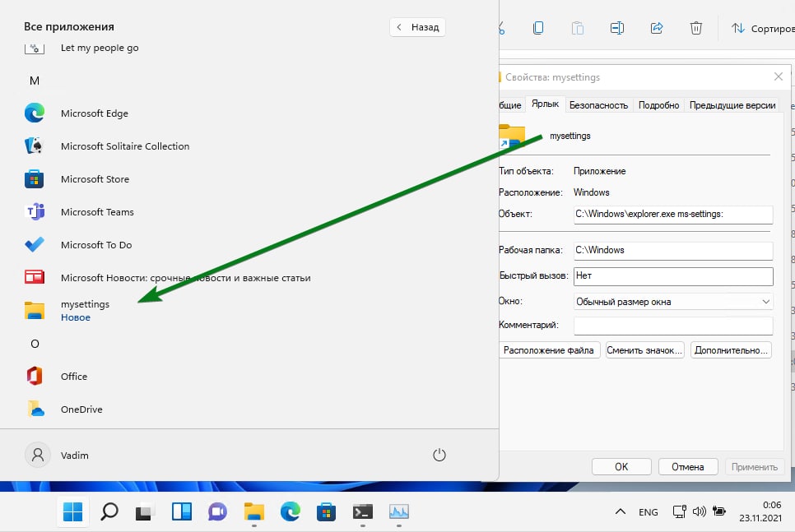The image size is (795, 532).
Task: Open the Vadim user account menu
Action: 57,455
